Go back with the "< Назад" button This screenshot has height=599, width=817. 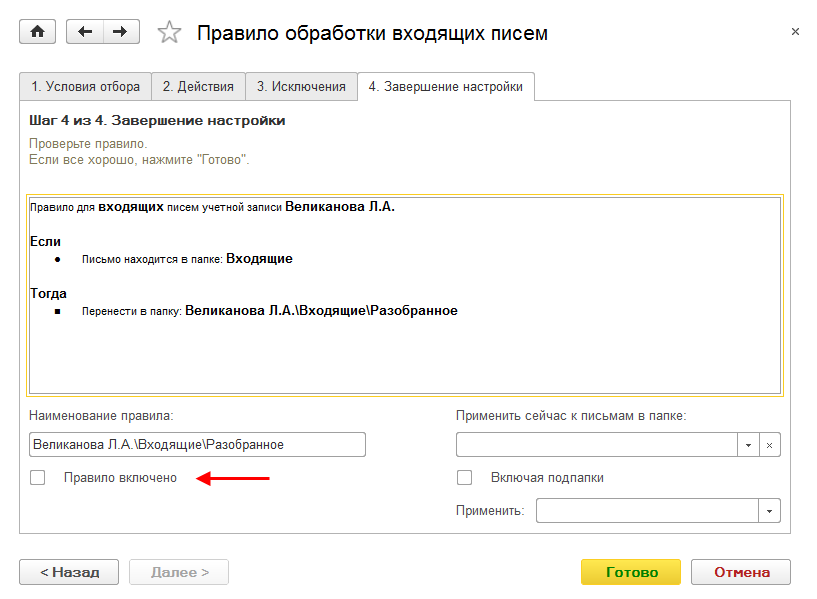[69, 572]
